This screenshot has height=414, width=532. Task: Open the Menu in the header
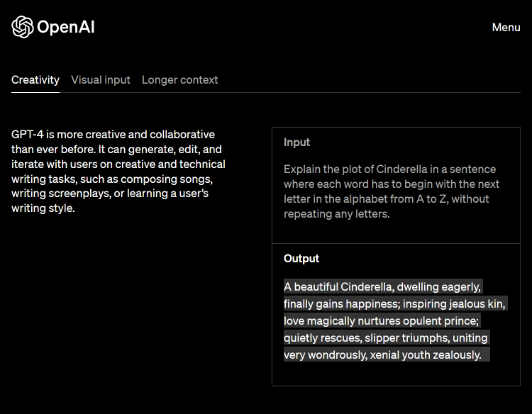(506, 27)
